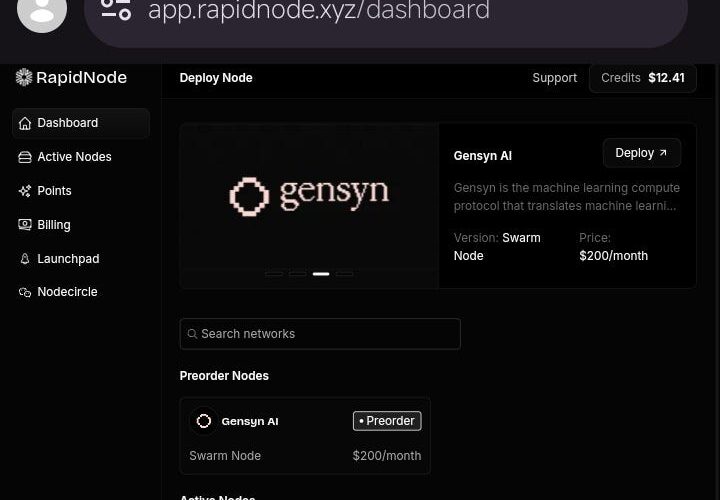Click the Launchpad rocket icon
The image size is (720, 500).
point(25,259)
